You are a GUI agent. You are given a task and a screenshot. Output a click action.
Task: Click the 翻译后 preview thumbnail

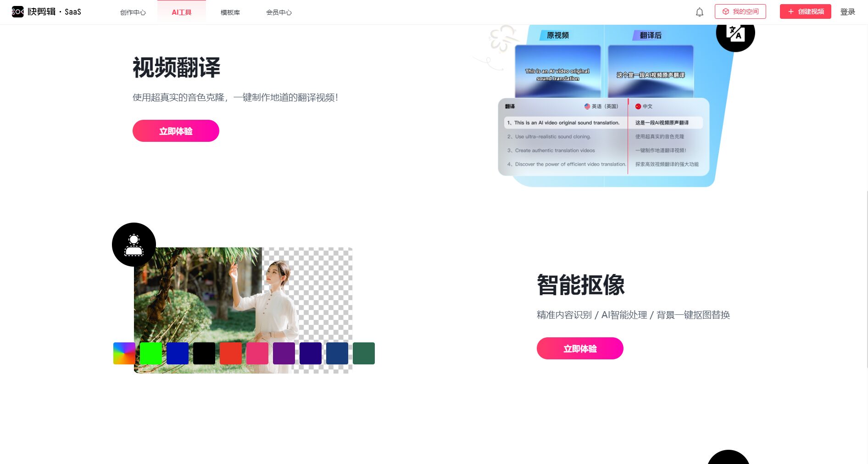(651, 72)
